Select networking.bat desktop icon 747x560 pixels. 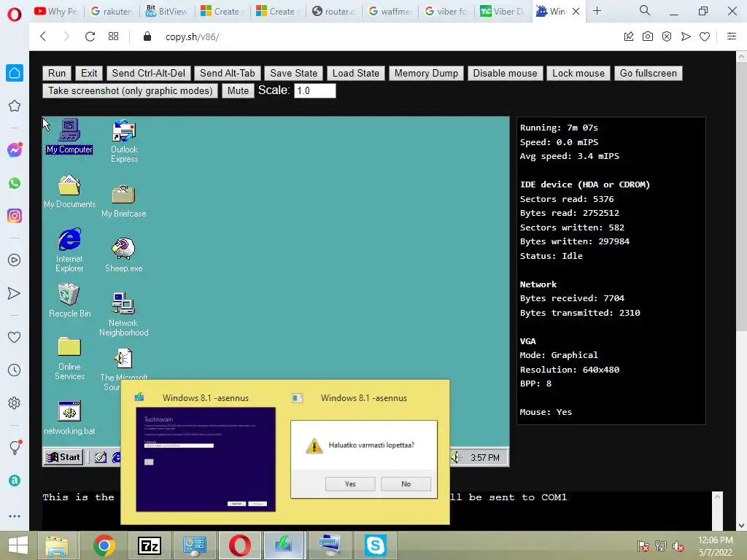pos(69,418)
